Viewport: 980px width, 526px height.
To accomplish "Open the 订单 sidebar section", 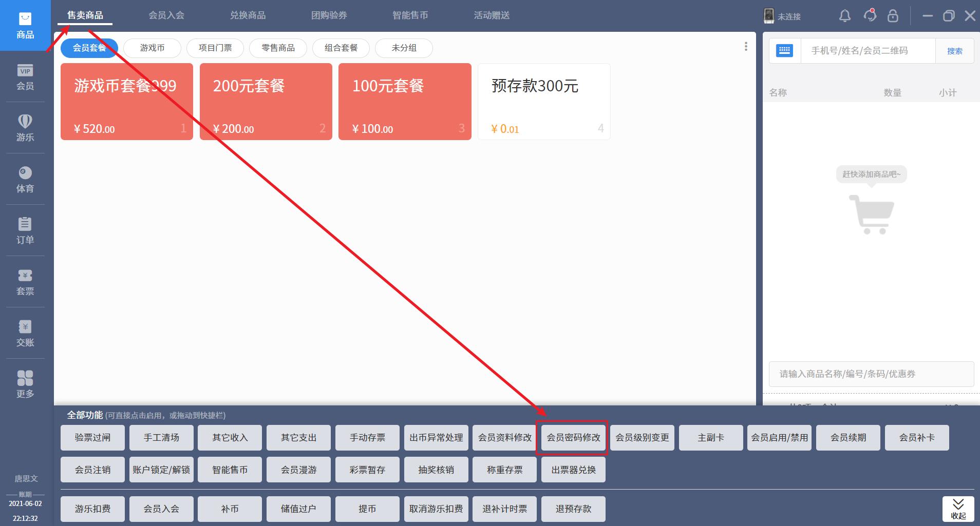I will 25,231.
